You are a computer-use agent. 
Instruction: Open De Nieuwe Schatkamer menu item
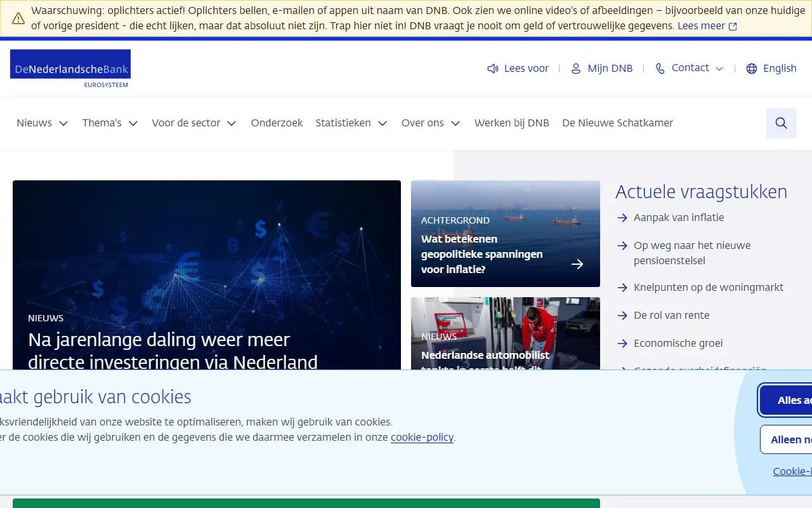coord(617,123)
